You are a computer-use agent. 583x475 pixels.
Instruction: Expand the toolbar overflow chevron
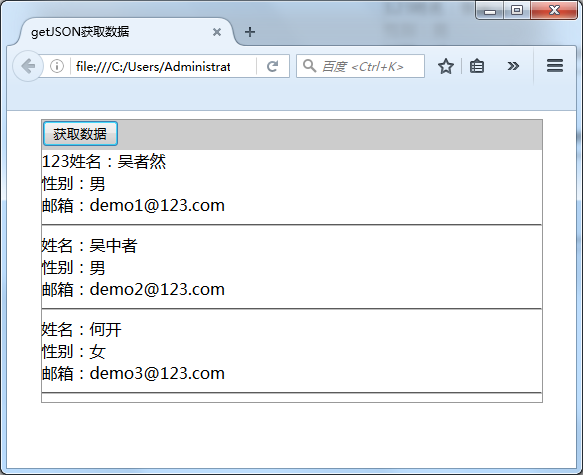pos(513,66)
